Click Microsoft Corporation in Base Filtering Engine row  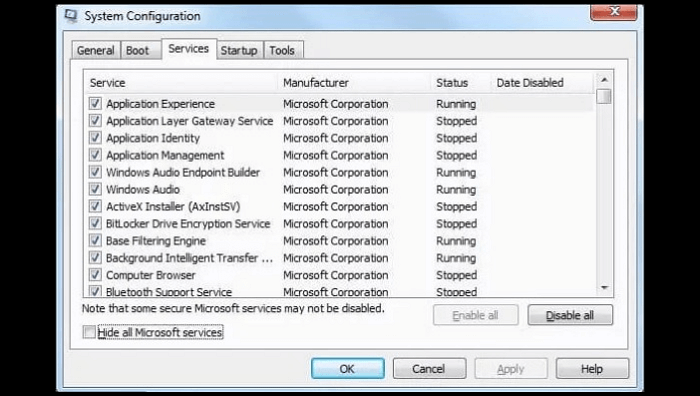pyautogui.click(x=336, y=240)
